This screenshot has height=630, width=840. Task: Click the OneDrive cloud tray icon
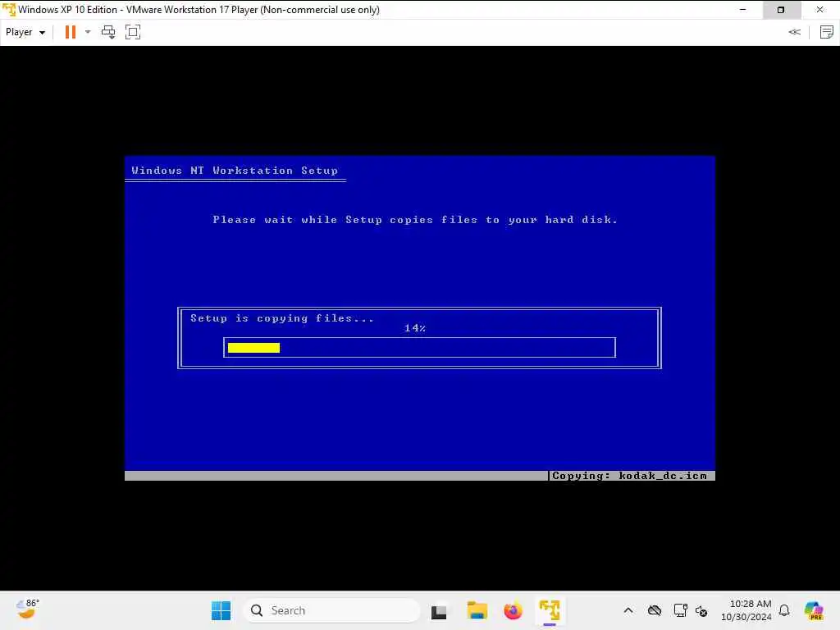click(x=654, y=610)
